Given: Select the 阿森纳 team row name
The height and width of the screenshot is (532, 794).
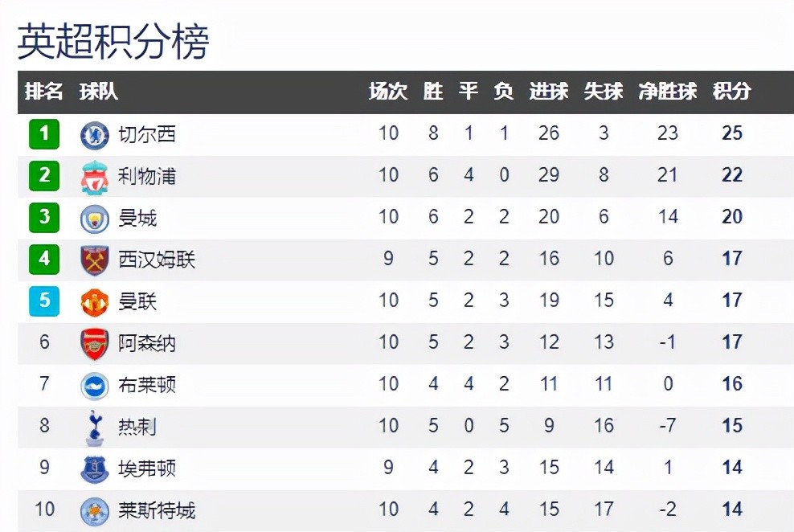Looking at the screenshot, I should pyautogui.click(x=147, y=343).
